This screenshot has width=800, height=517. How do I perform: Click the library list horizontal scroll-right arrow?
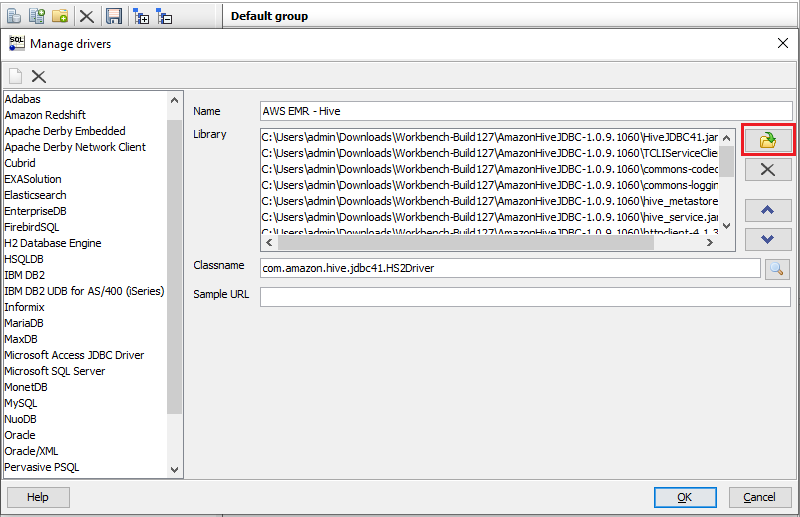(x=710, y=243)
